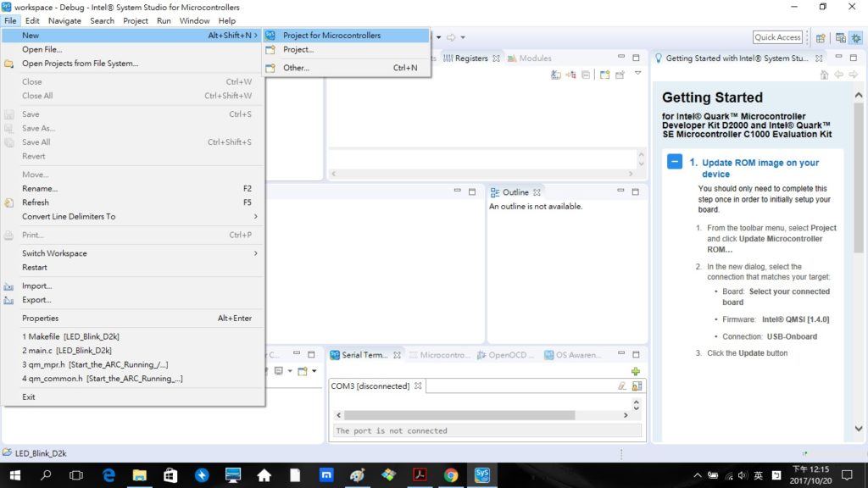This screenshot has height=488, width=868.
Task: Click Export... in the File menu
Action: pyautogui.click(x=133, y=300)
